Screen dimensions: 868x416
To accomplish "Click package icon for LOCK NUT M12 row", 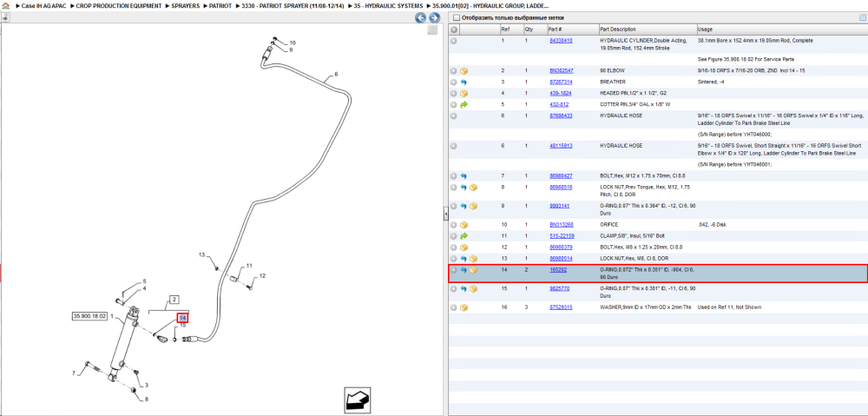I will tap(474, 188).
